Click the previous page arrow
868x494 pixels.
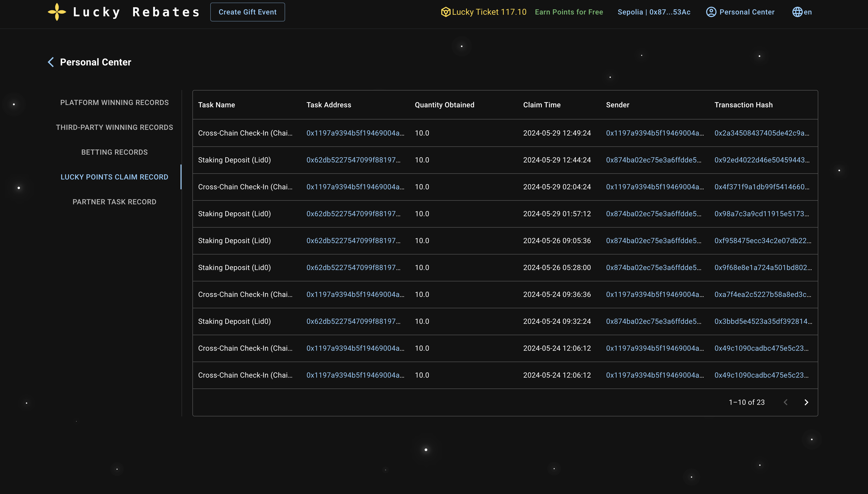click(785, 402)
